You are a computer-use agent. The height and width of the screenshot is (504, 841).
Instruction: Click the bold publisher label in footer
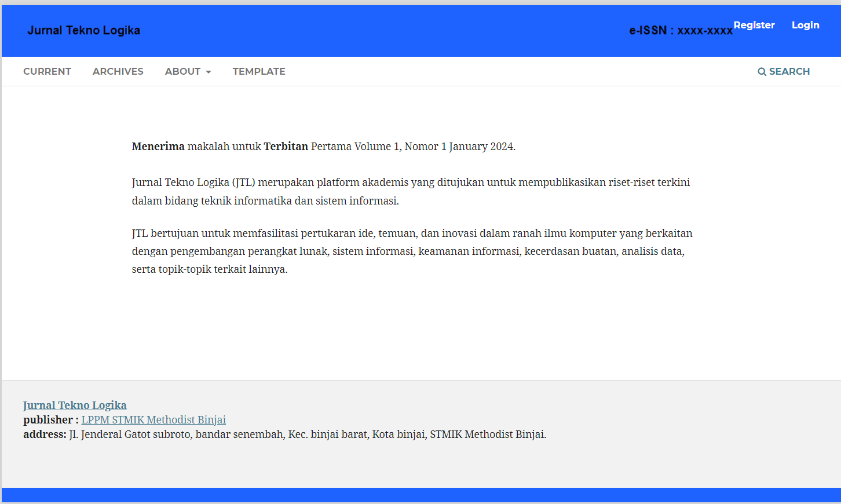50,419
